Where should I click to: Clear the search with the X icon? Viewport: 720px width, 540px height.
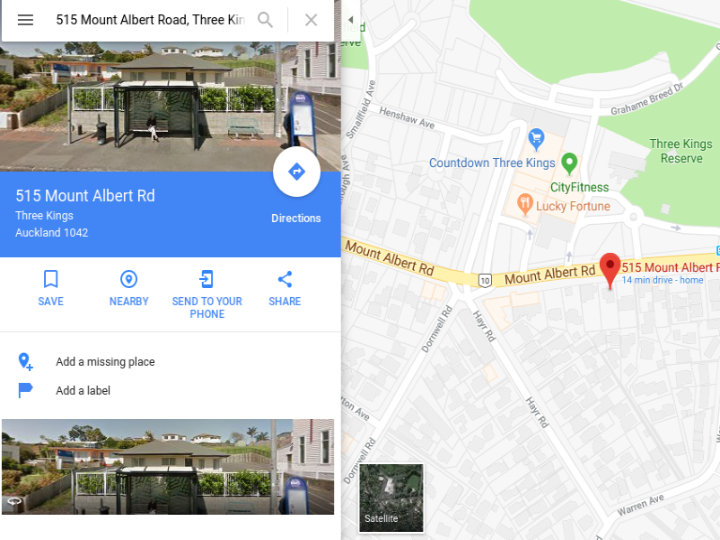311,20
